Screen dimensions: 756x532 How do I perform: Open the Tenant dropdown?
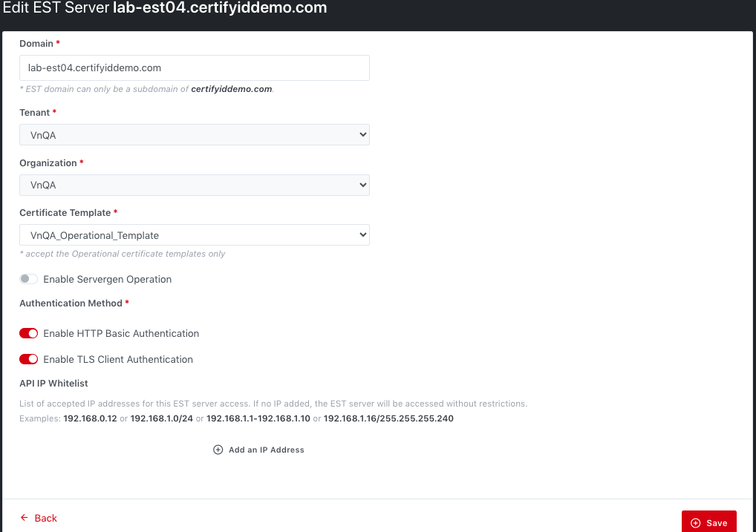click(194, 135)
